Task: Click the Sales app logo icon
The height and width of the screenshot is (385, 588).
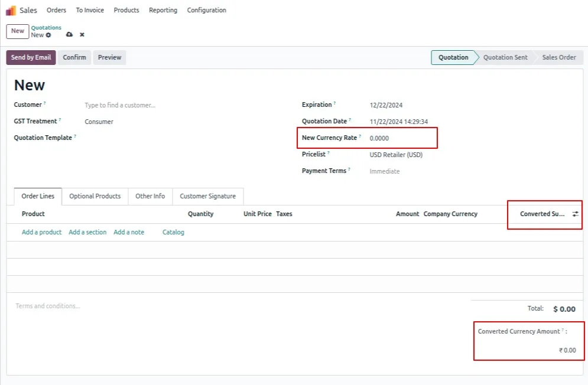Action: (11, 11)
